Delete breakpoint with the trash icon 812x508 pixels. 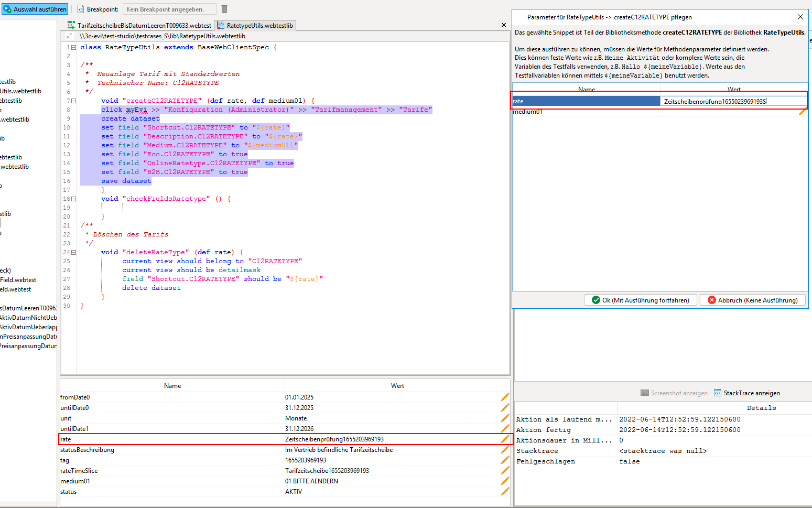(224, 9)
